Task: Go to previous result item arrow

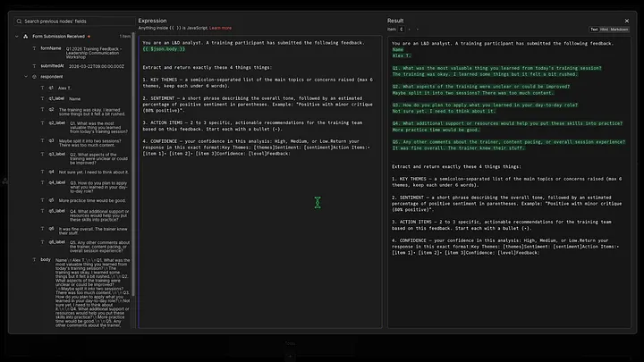Action: click(x=410, y=29)
